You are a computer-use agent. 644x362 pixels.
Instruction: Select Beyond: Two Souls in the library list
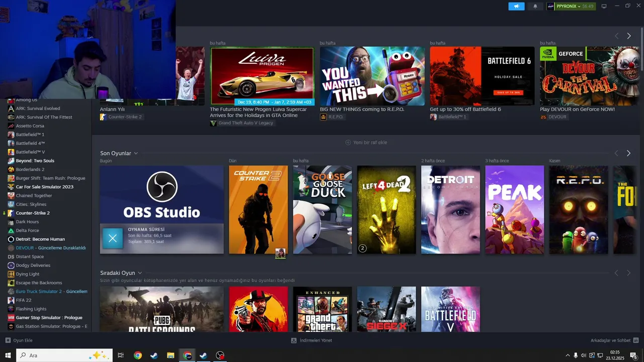tap(35, 161)
